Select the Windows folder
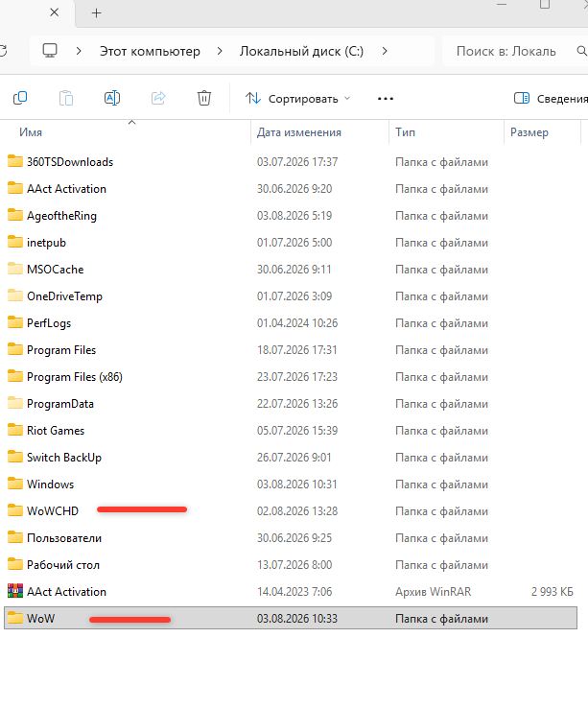 (291, 484)
